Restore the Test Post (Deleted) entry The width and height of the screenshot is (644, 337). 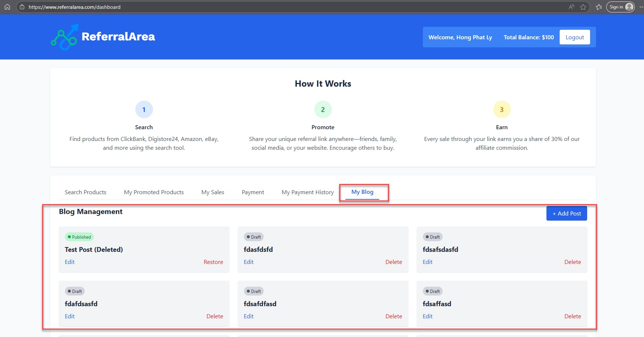coord(213,262)
